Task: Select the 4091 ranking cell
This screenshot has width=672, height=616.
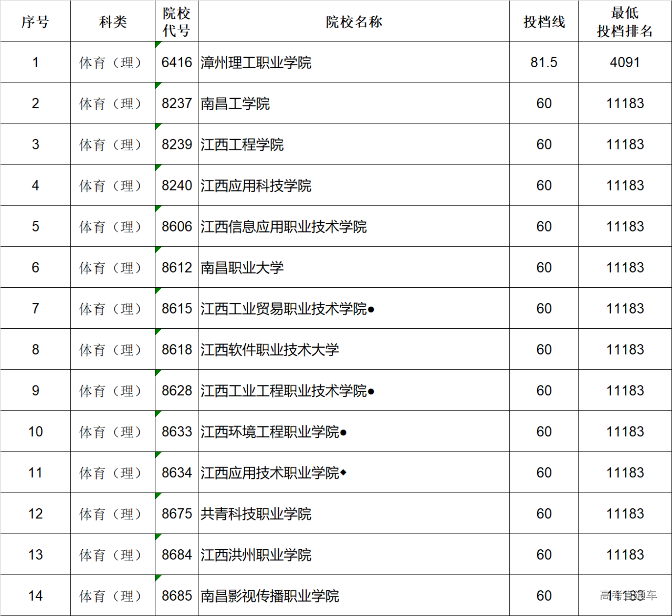Action: [x=625, y=62]
